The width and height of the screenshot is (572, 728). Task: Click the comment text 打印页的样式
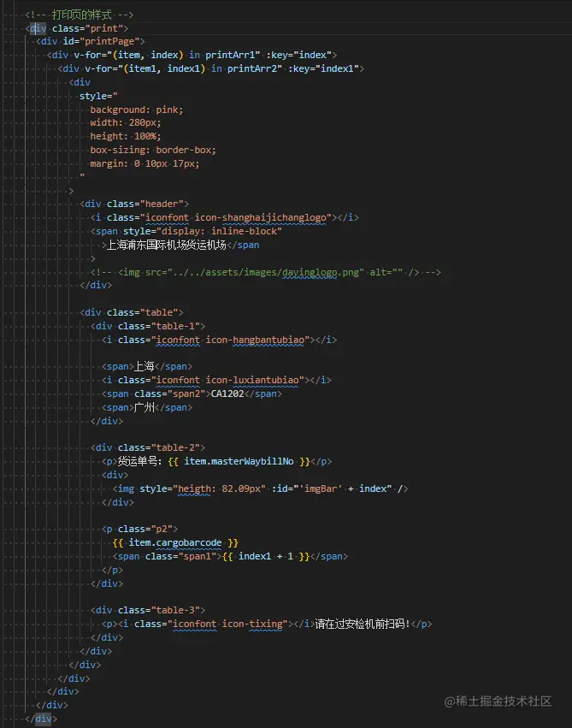[x=81, y=15]
